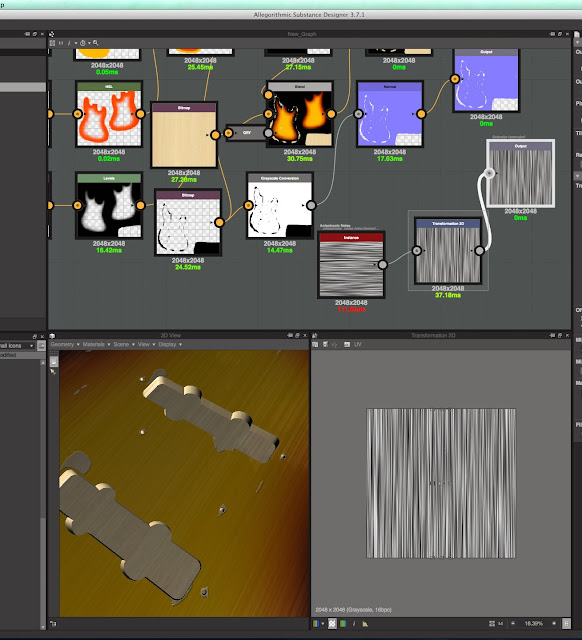Click the Grayscale Conversion node
The width and height of the screenshot is (582, 640).
pyautogui.click(x=280, y=205)
